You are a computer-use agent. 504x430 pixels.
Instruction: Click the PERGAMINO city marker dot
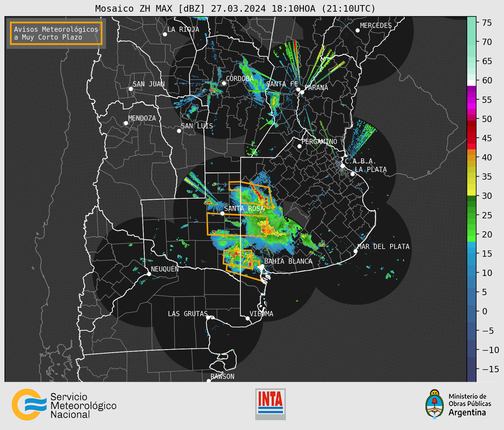point(299,146)
